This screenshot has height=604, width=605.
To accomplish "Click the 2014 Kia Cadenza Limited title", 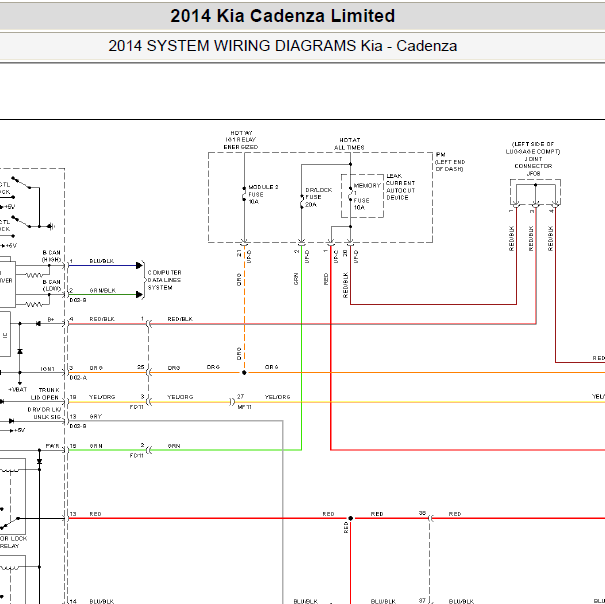I will pyautogui.click(x=282, y=16).
